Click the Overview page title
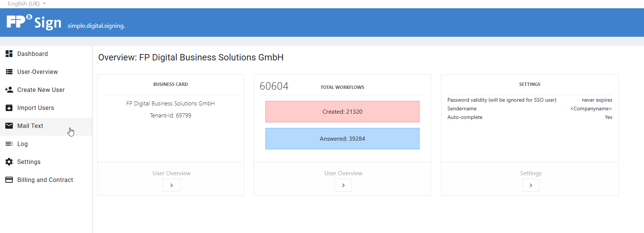This screenshot has width=644, height=233. point(191,57)
